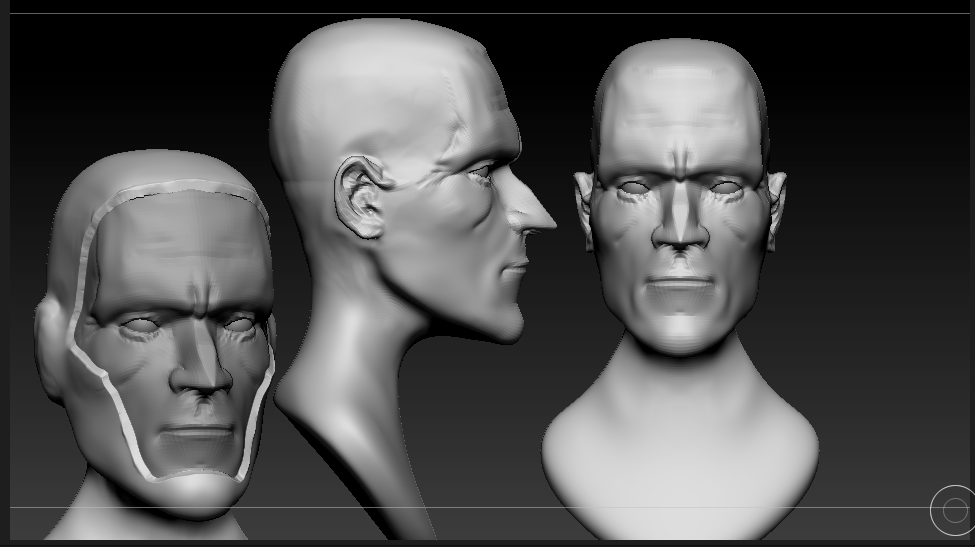Select the three-quarter head with outlined face

[155, 344]
